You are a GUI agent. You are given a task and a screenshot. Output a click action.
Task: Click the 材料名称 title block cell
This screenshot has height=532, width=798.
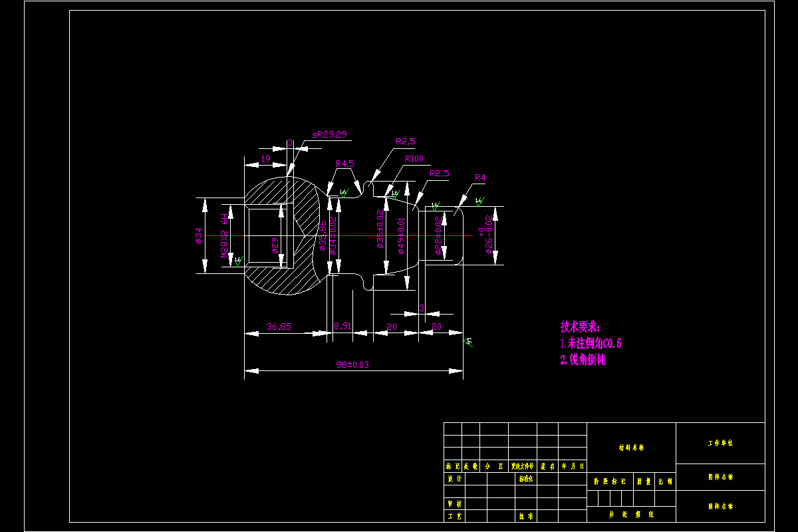pyautogui.click(x=631, y=448)
